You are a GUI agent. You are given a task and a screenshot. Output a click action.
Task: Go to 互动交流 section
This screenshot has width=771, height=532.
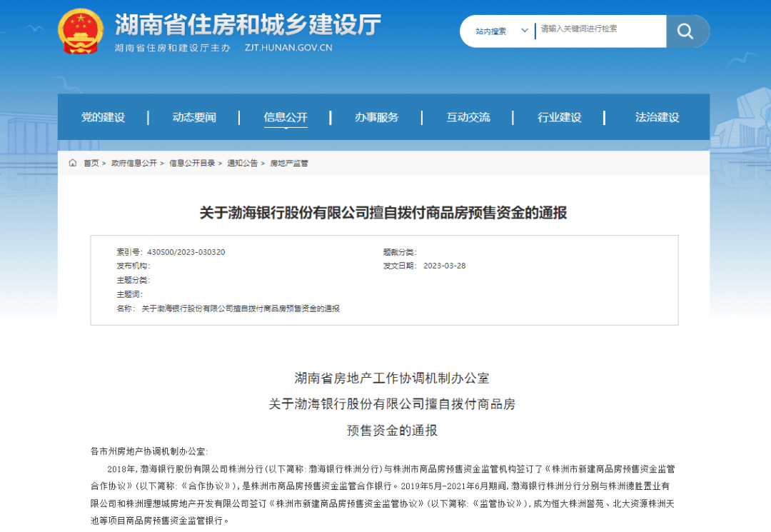pyautogui.click(x=468, y=118)
